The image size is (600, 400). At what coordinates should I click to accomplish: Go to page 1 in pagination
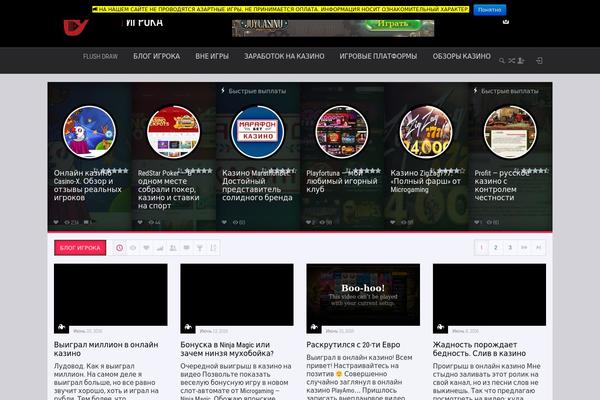(x=481, y=248)
